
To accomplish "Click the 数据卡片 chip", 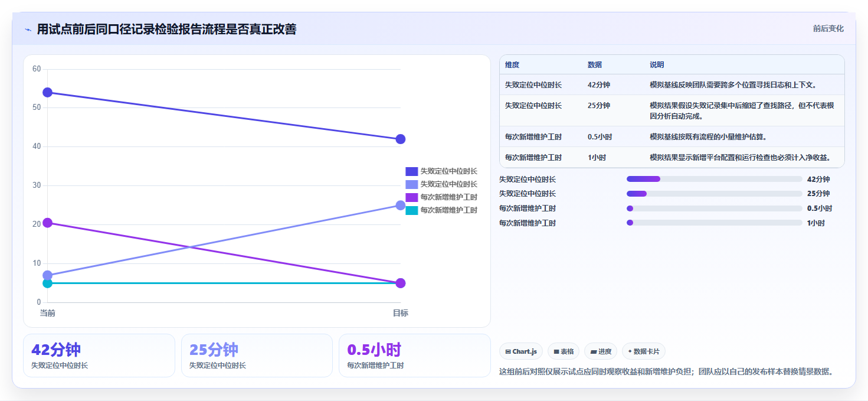I will coord(643,351).
